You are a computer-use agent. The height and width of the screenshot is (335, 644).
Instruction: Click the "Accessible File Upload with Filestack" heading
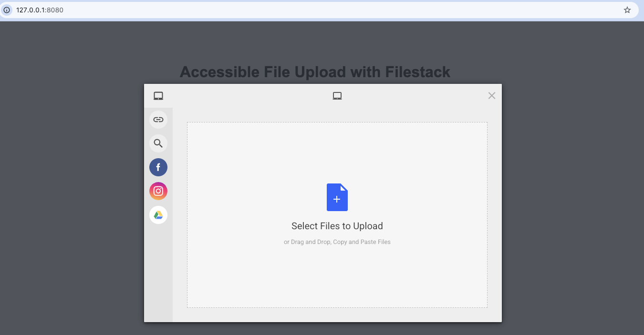(x=315, y=72)
